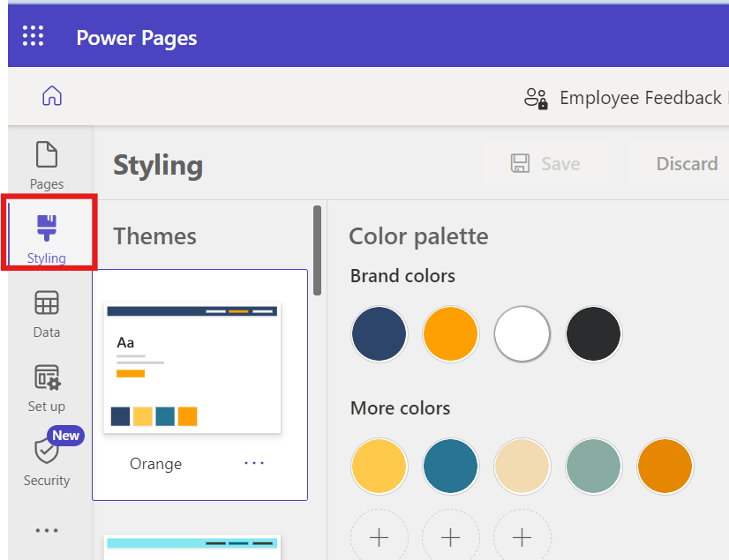This screenshot has width=729, height=560.
Task: Open the Data workspace
Action: pos(47,314)
